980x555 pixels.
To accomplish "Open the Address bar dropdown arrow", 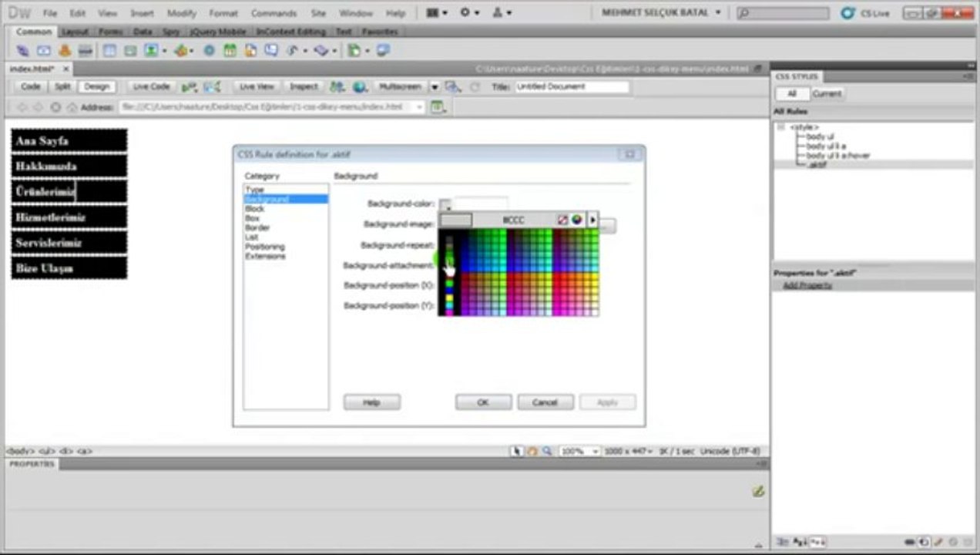I will click(420, 107).
